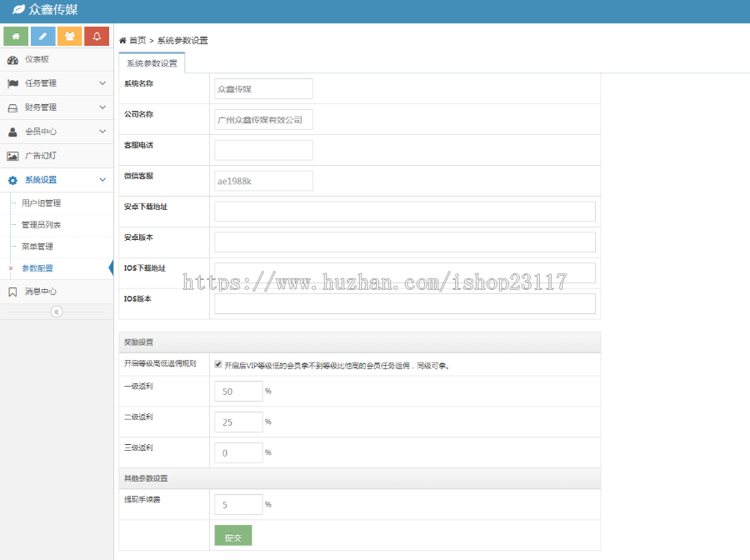Expand the 任务管理 menu

point(56,82)
